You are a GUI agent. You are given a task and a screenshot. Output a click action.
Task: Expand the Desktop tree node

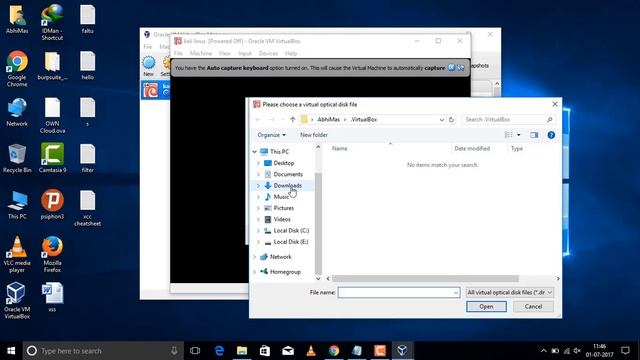[258, 163]
